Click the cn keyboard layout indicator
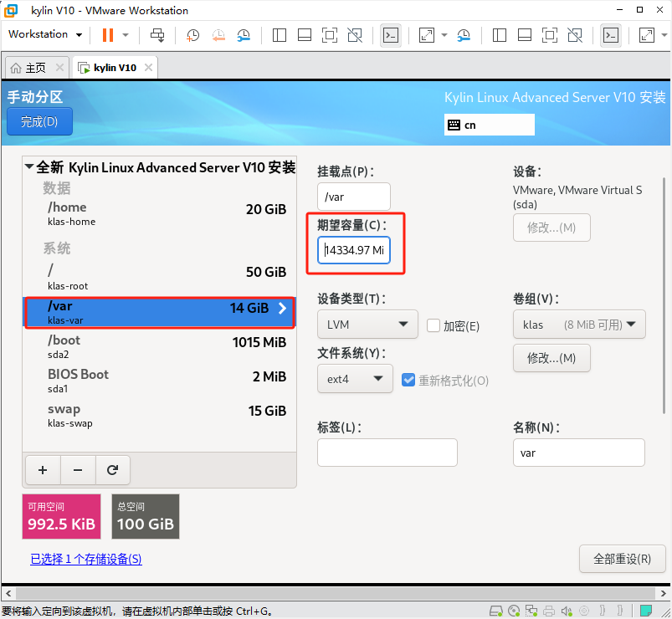This screenshot has height=619, width=672. pos(489,125)
